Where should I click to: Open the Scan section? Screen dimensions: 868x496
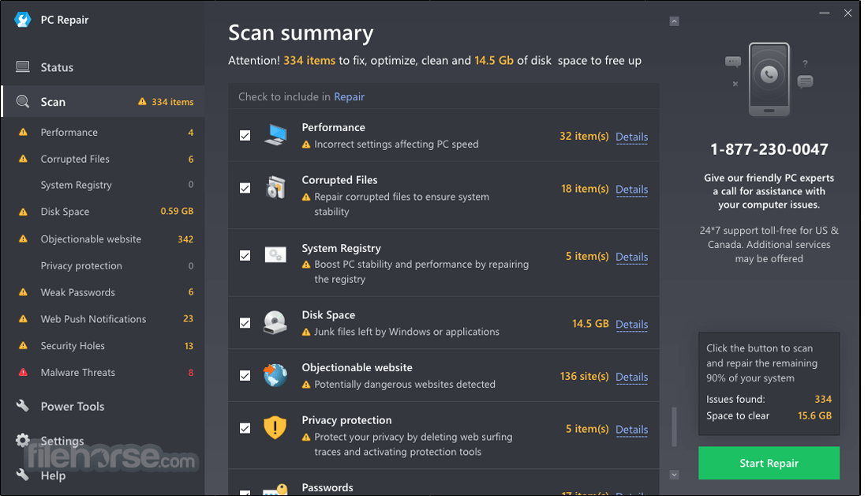coord(103,101)
